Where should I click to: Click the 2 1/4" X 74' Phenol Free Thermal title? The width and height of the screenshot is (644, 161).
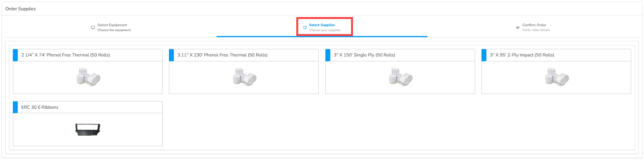65,55
